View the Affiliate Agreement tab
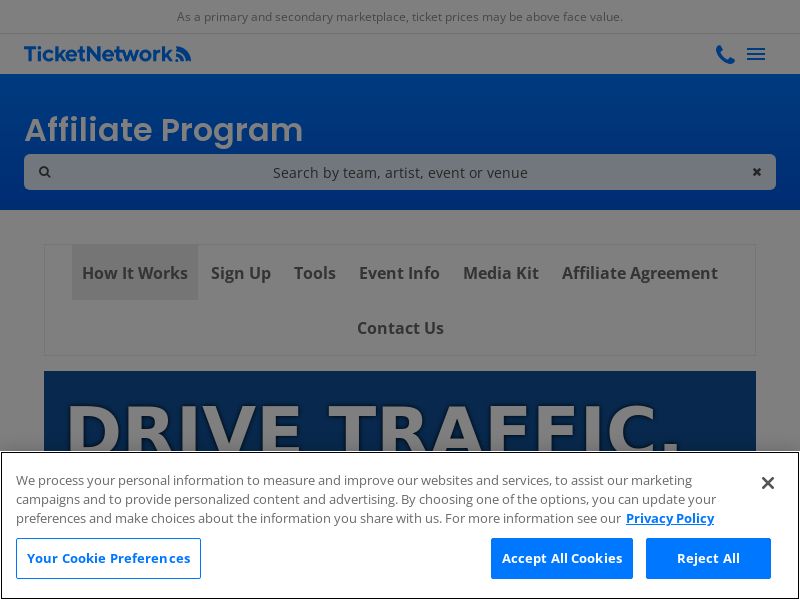Image resolution: width=800 pixels, height=600 pixels. [640, 273]
